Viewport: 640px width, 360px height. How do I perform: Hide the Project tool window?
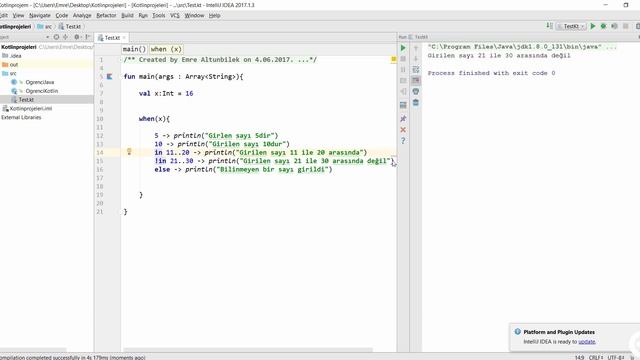click(x=88, y=37)
